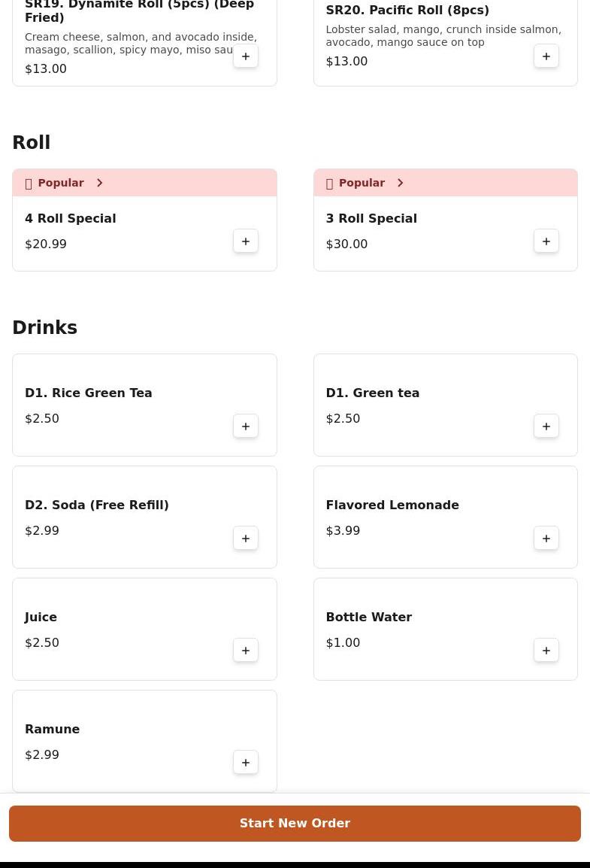Add D1. Rice Green Tea to order

[246, 426]
